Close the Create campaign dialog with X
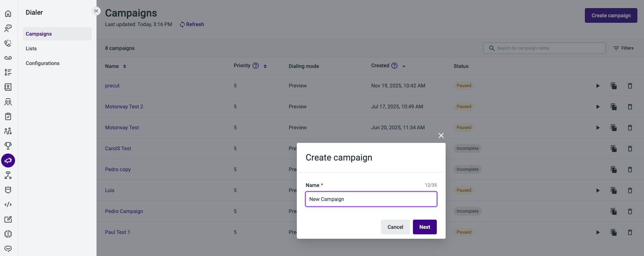This screenshot has height=256, width=644. click(441, 136)
